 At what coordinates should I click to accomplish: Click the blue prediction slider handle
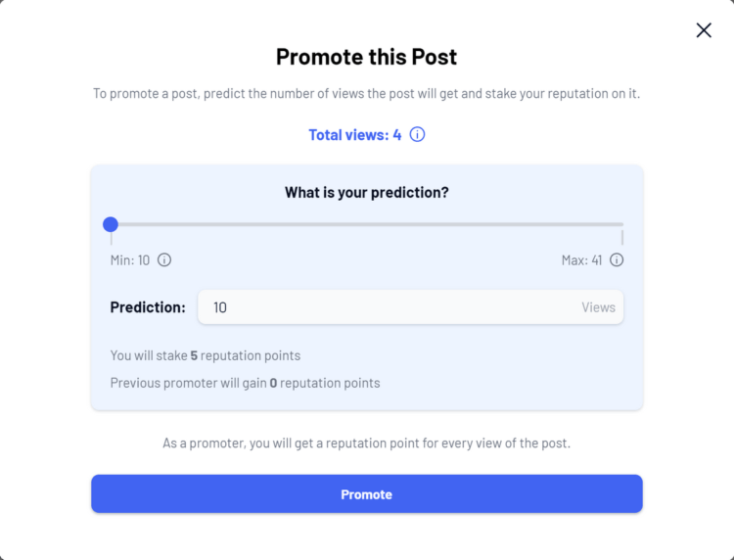(x=111, y=224)
